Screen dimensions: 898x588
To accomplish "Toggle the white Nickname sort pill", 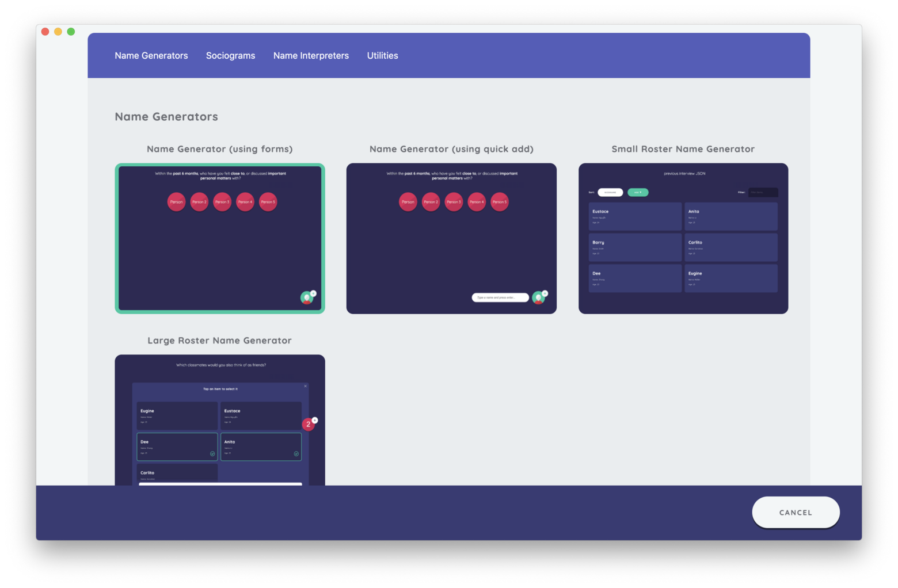I will pyautogui.click(x=610, y=192).
